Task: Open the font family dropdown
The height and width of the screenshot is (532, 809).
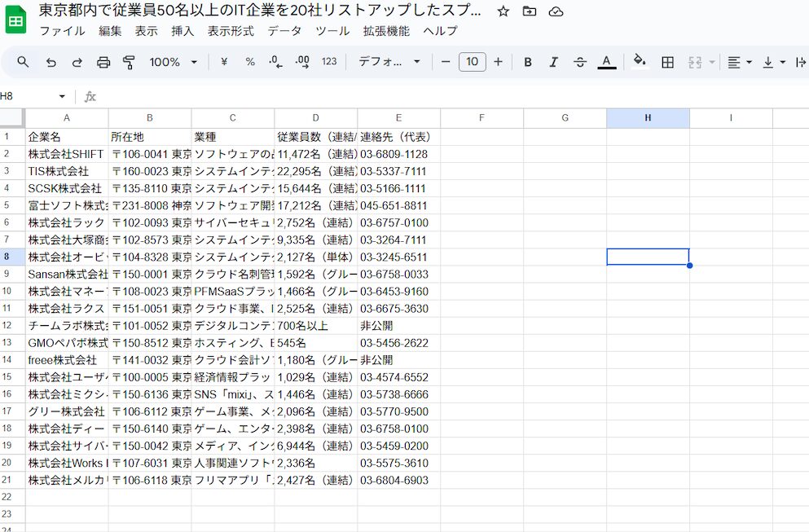Action: [x=389, y=62]
